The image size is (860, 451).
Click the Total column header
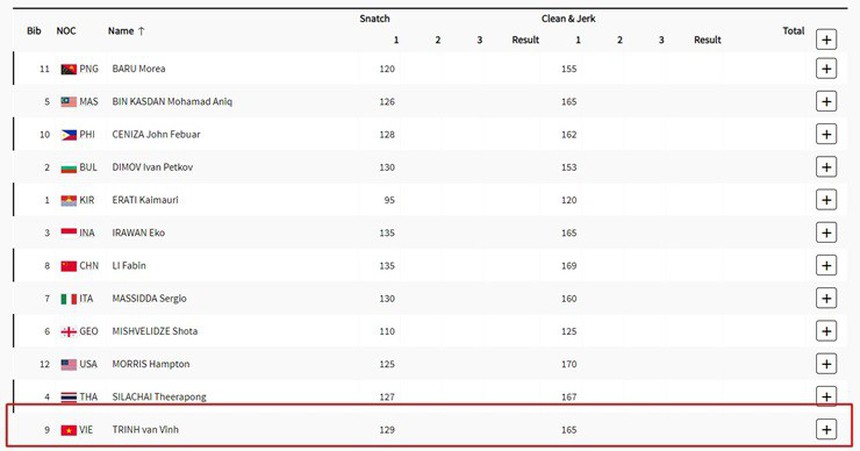point(793,31)
